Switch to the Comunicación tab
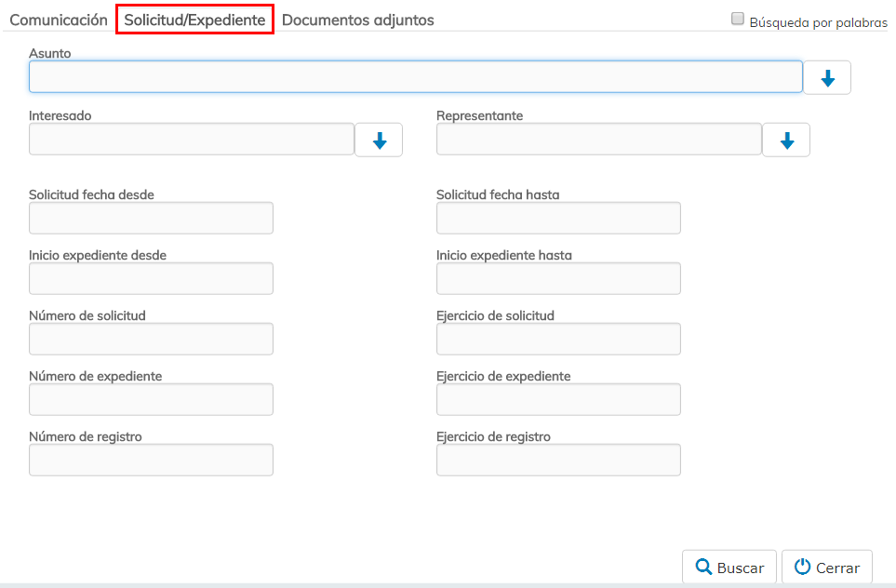Viewport: 896px width, 588px height. (x=59, y=20)
